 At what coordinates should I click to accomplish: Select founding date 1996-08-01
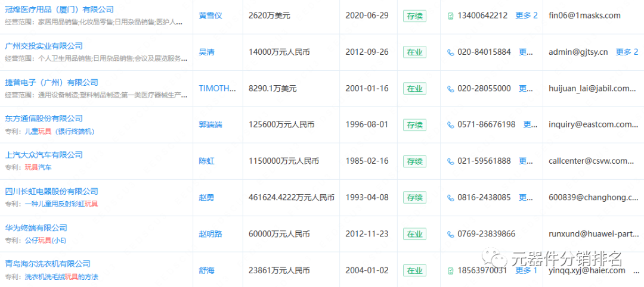(x=367, y=124)
